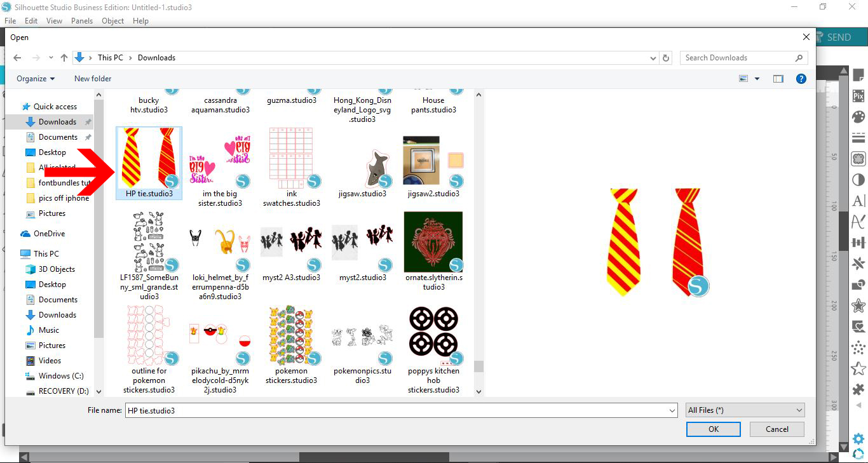The width and height of the screenshot is (868, 463).
Task: Select the pokemon stickers.studio3 file
Action: pos(292,345)
